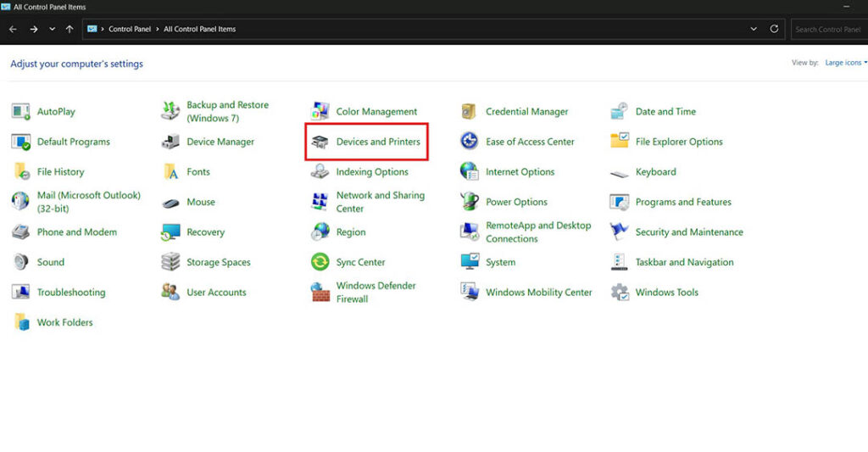Open the Devices and Printers icon

320,142
